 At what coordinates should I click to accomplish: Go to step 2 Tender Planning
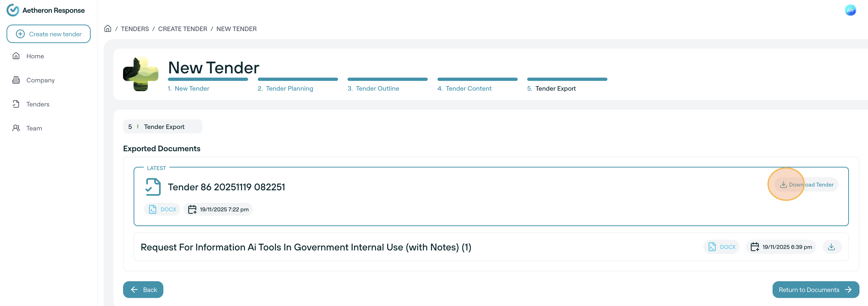[289, 88]
